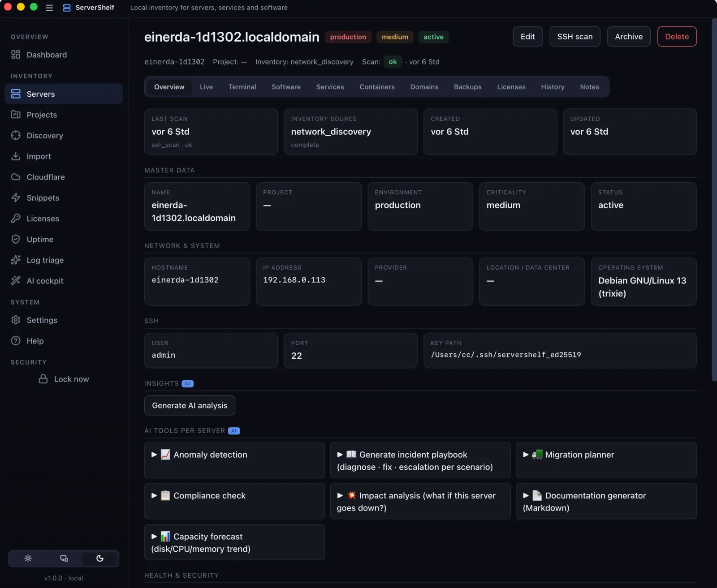Switch to the Live tab

[206, 87]
